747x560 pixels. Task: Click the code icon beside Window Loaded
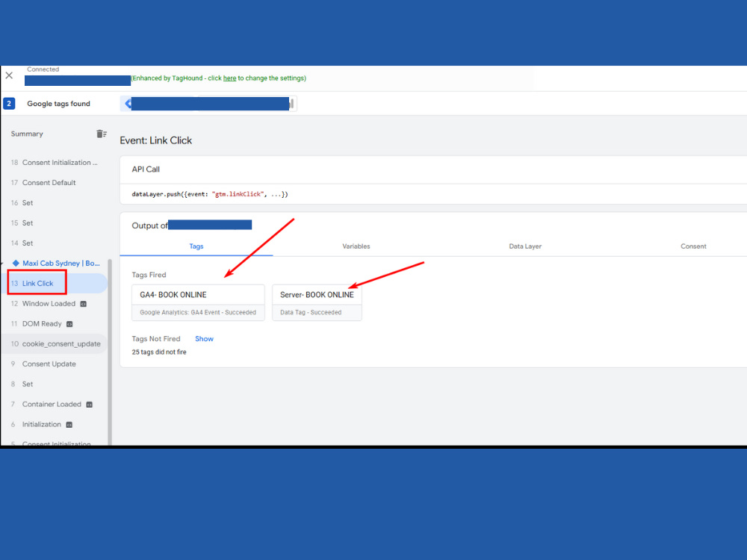point(84,304)
